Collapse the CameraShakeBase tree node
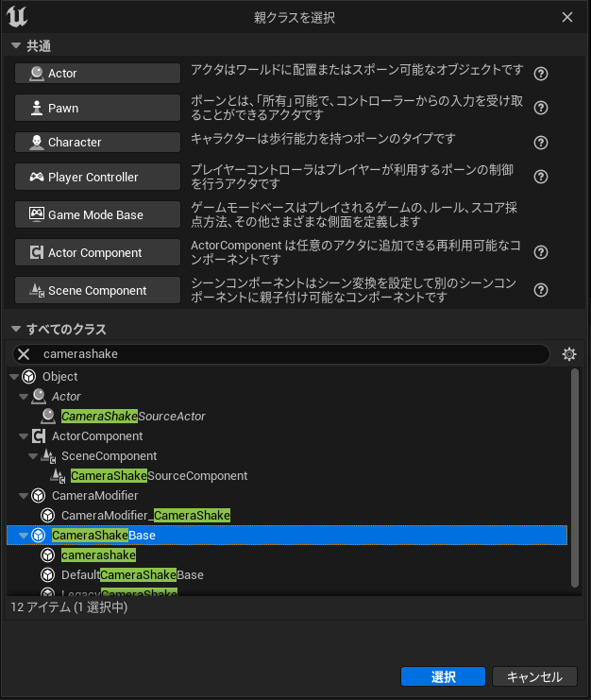 tap(24, 536)
